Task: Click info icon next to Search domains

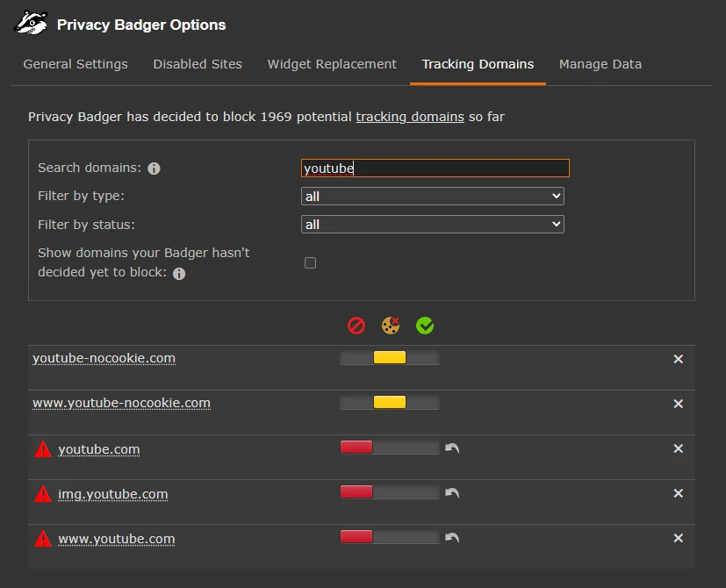Action: pos(154,169)
